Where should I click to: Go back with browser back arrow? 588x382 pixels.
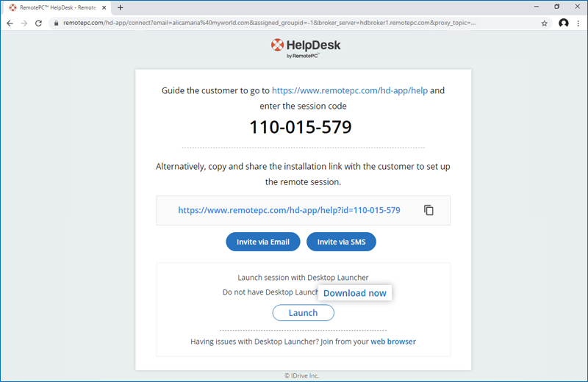coord(10,24)
